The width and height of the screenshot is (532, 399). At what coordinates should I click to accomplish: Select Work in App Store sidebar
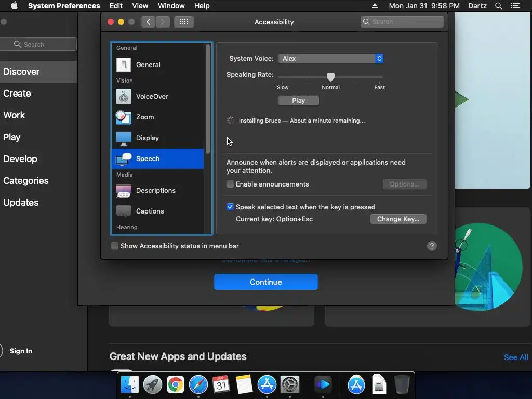pyautogui.click(x=38, y=115)
